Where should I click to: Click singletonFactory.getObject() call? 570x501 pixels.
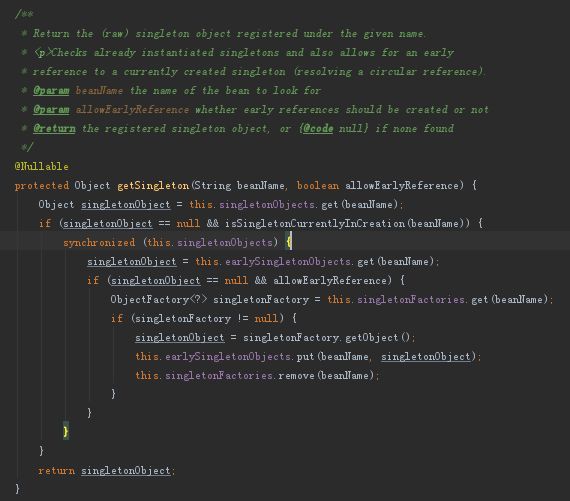click(x=326, y=337)
